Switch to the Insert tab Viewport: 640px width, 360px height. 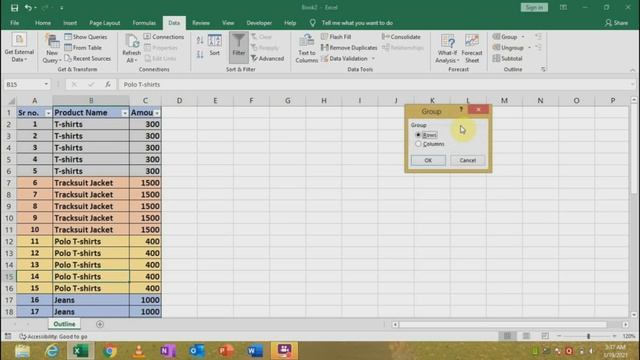point(70,23)
